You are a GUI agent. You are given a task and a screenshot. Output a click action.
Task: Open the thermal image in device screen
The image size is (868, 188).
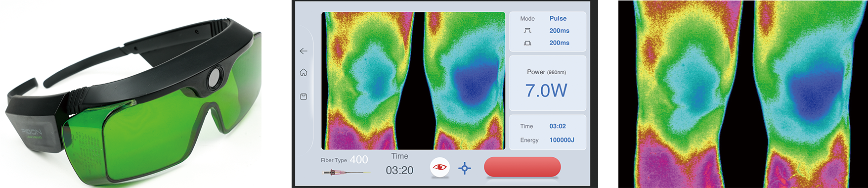[413, 81]
